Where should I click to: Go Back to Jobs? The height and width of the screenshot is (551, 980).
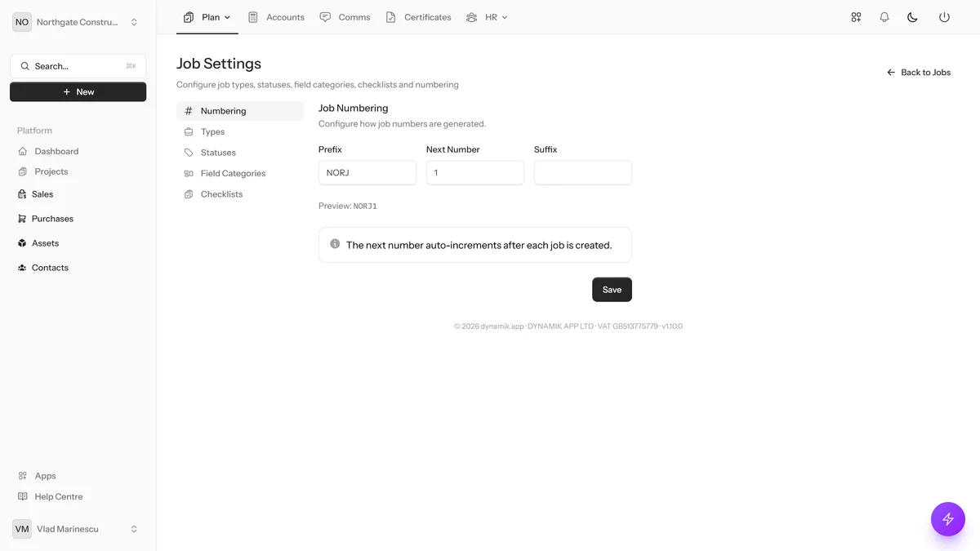(919, 73)
